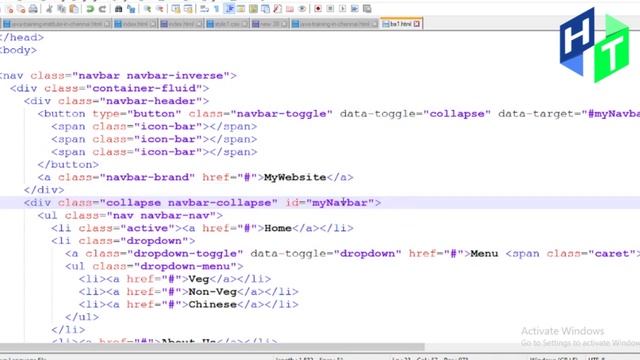Click the macro Playback icon

click(x=342, y=9)
